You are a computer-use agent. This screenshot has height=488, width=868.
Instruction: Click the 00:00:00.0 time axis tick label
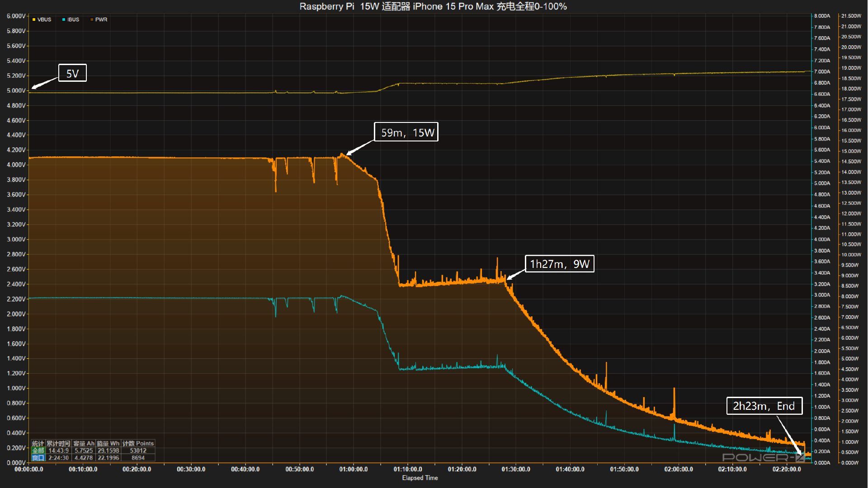29,469
